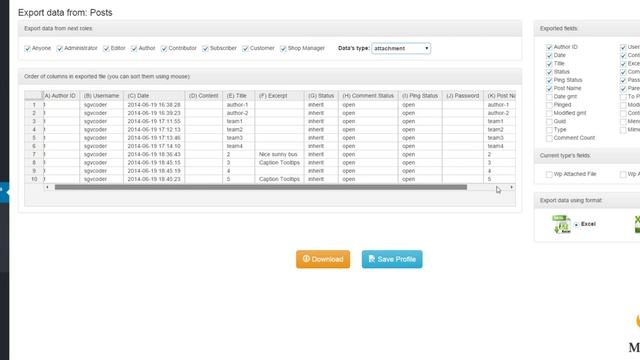Click the table scrollbar left arrow

pyautogui.click(x=47, y=187)
